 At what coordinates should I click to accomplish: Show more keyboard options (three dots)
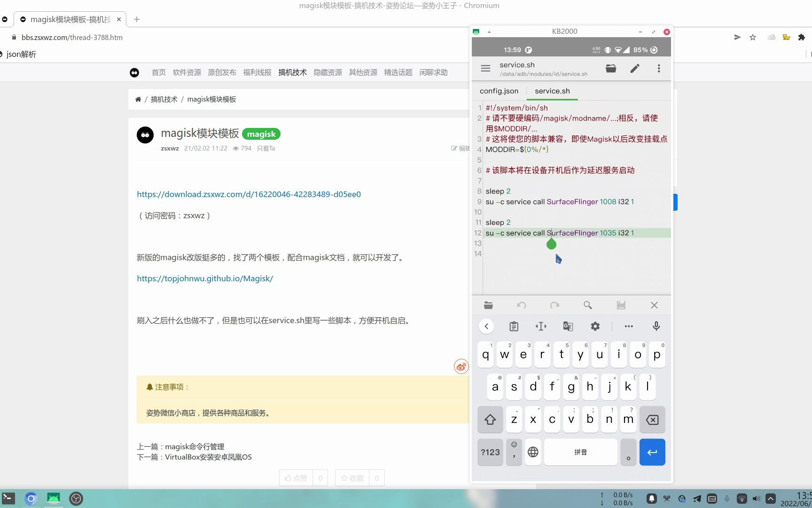coord(629,326)
